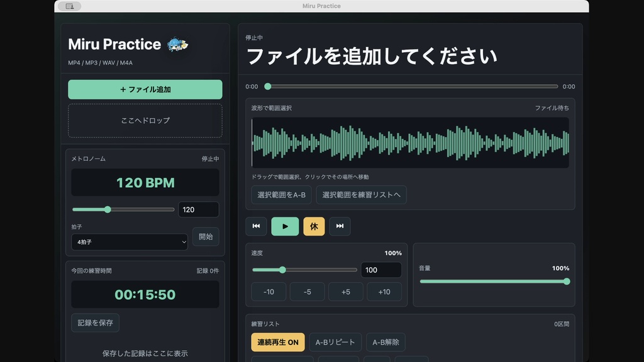Increase speed with the +10 button

pos(384,292)
